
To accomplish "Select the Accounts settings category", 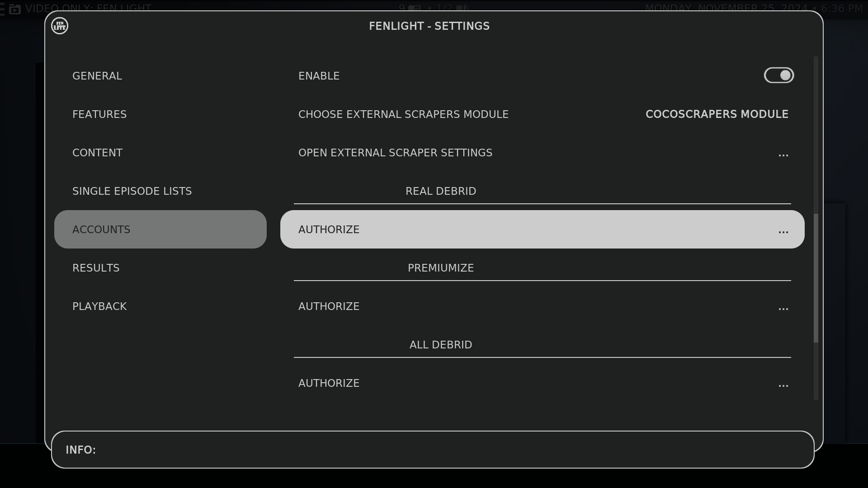I will 160,229.
